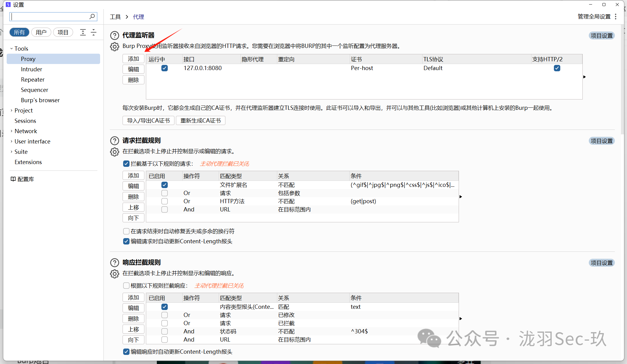Viewport: 627px width, 364px height.
Task: Open gear options for 请求拦截规则 section
Action: point(114,152)
